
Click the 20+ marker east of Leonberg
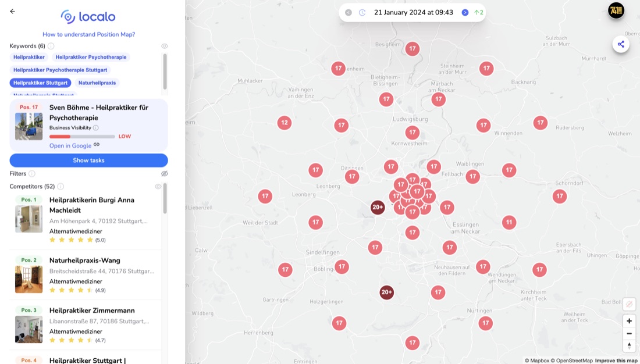(378, 208)
